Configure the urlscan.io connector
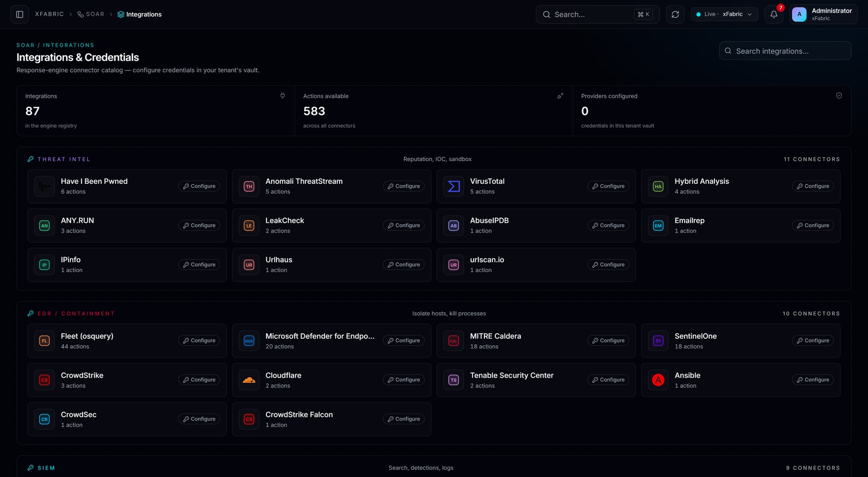868x477 pixels. tap(608, 265)
